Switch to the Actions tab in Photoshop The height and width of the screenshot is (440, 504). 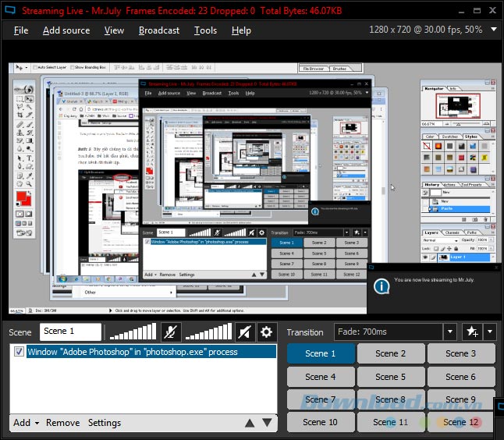click(x=449, y=185)
